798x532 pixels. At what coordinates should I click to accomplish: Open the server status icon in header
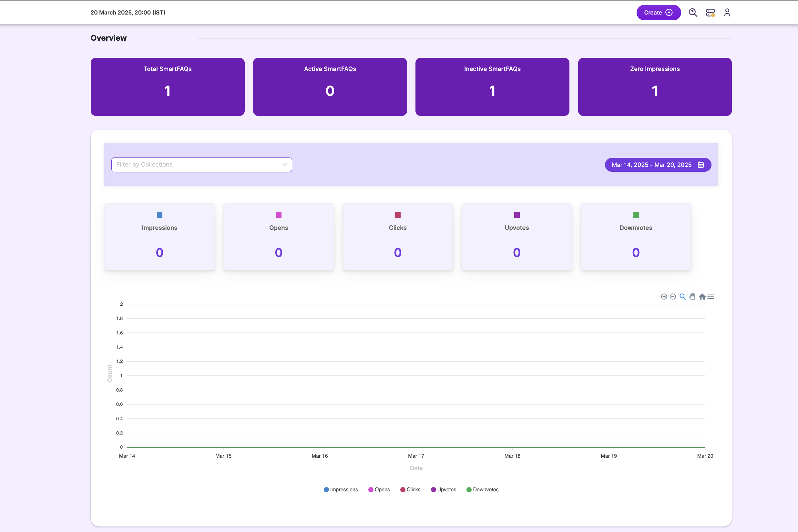point(710,13)
